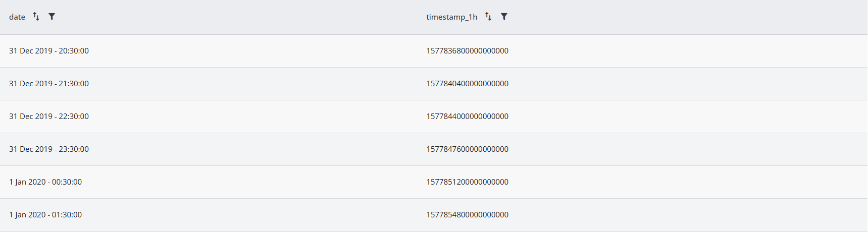Click the 00:30:00 date cell text
Screen dimensions: 868x232
coord(45,182)
